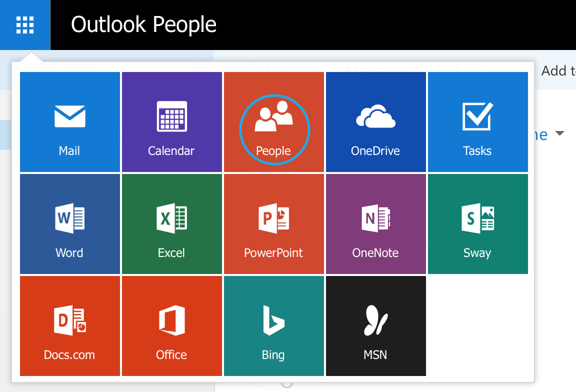Open Bing search
576x392 pixels.
click(x=273, y=325)
